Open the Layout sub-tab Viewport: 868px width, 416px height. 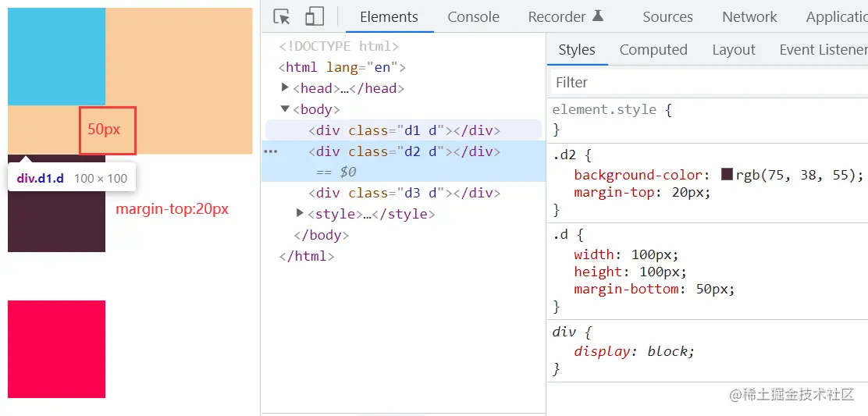(734, 50)
